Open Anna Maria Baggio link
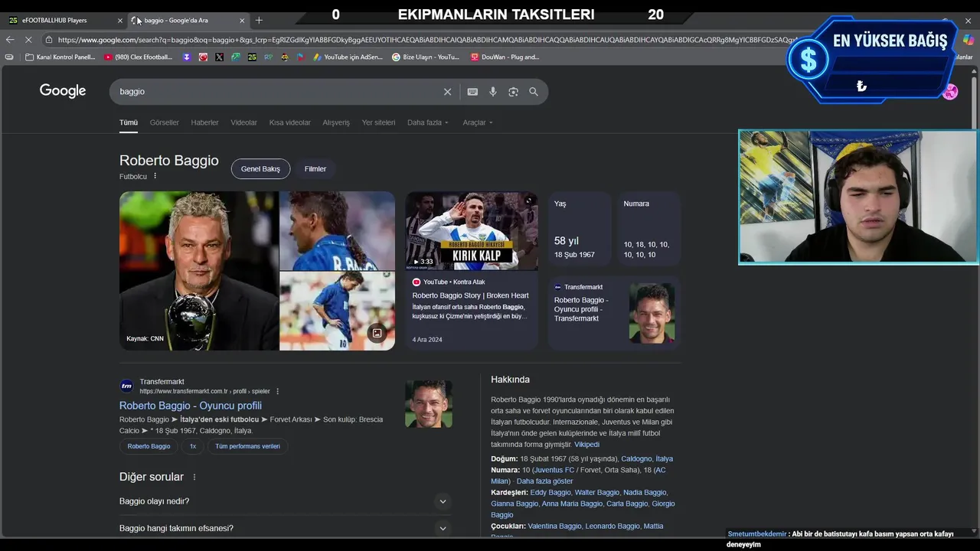The height and width of the screenshot is (551, 980). coord(572,504)
